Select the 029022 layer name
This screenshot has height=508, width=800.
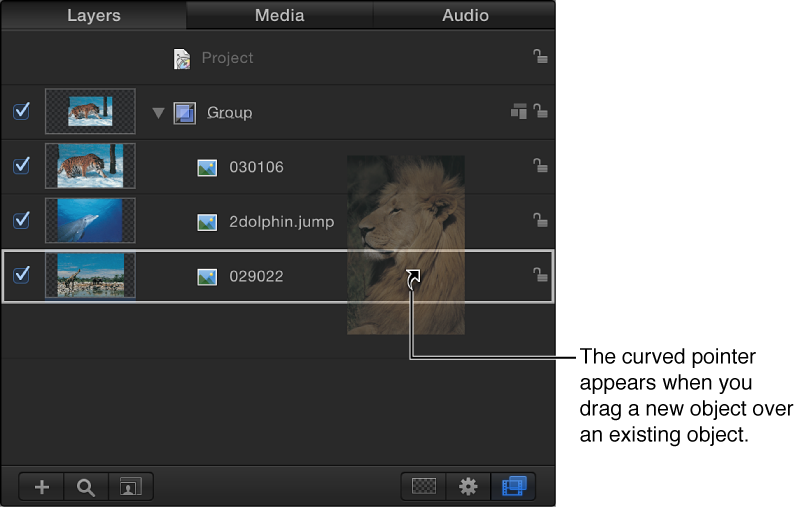tap(256, 276)
